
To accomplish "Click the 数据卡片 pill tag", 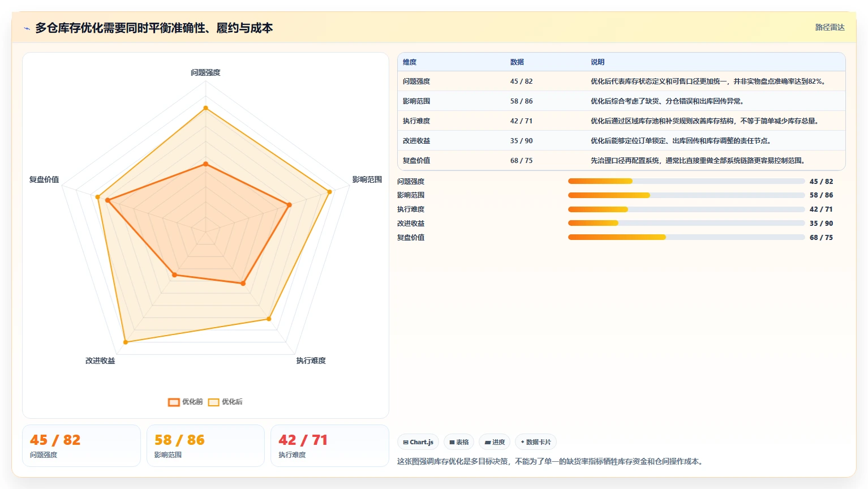I will (x=536, y=442).
